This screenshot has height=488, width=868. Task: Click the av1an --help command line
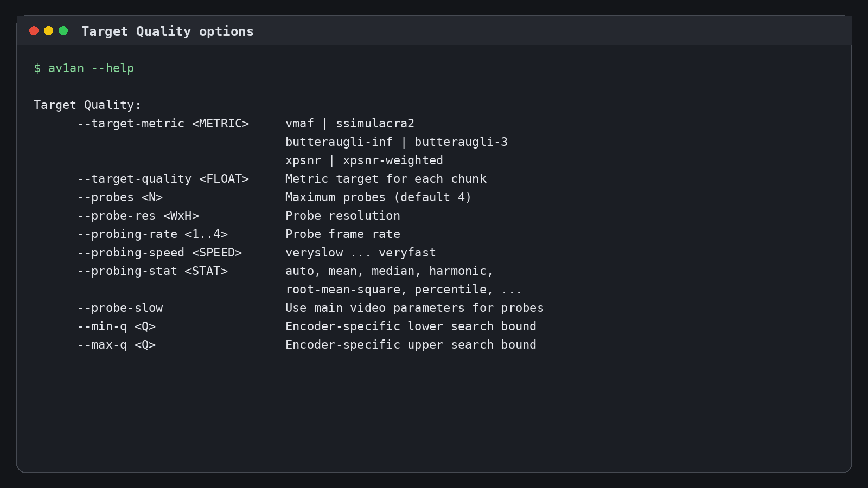[x=84, y=68]
